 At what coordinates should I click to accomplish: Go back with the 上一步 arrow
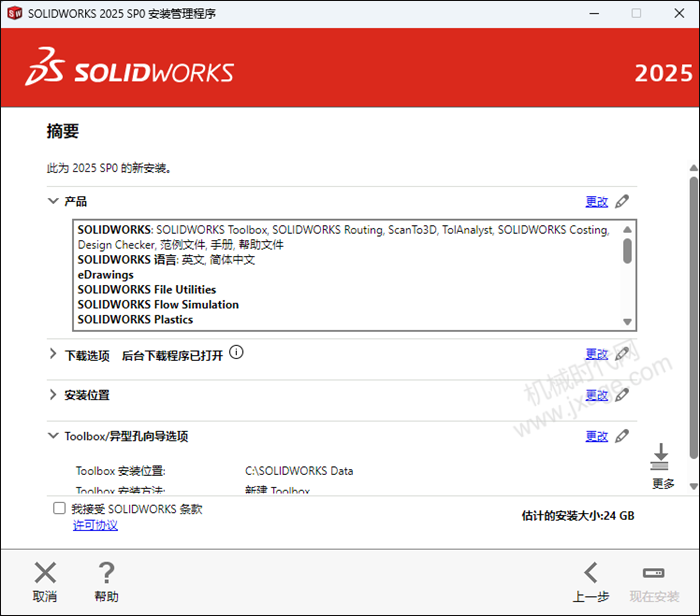click(591, 573)
